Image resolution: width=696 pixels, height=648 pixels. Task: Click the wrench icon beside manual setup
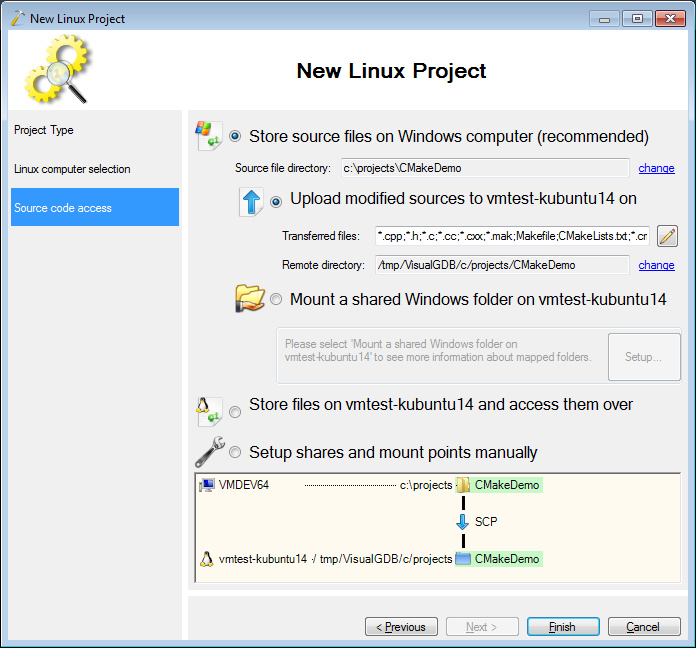[x=210, y=452]
